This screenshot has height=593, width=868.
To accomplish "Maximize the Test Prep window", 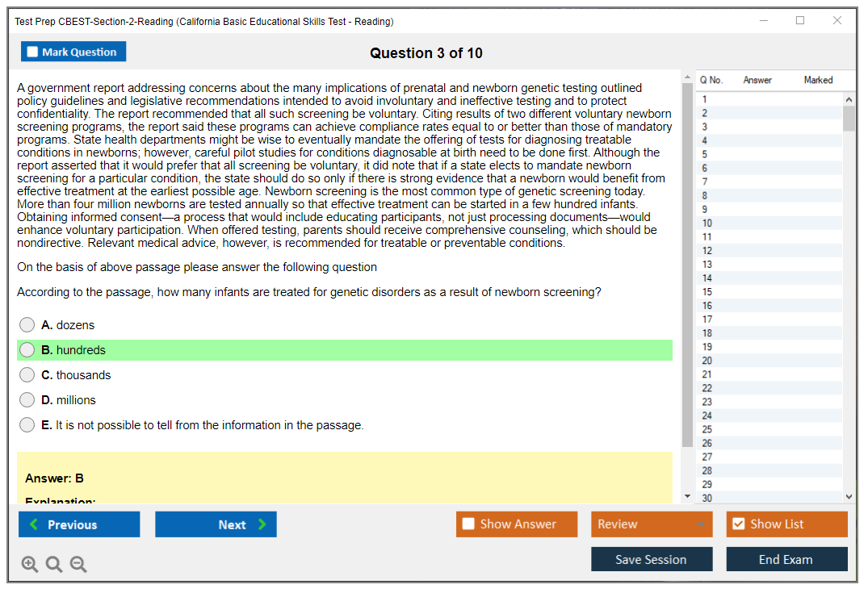I will 800,21.
